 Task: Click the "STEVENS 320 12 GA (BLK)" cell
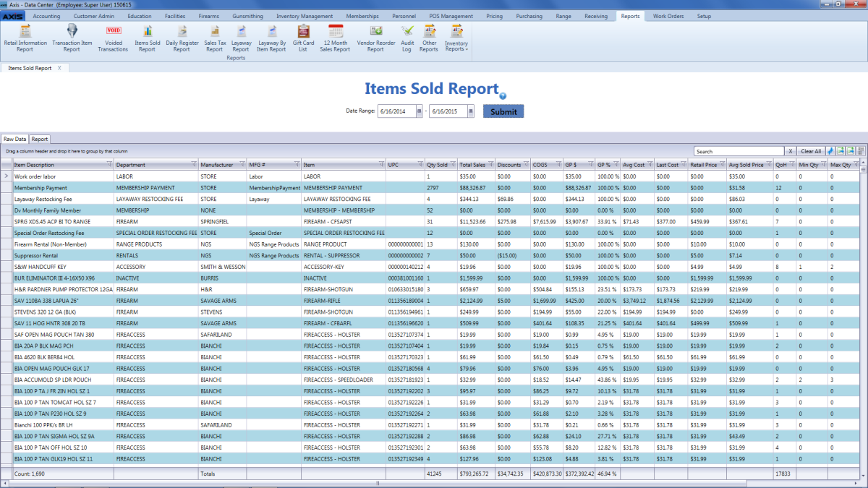coord(63,312)
